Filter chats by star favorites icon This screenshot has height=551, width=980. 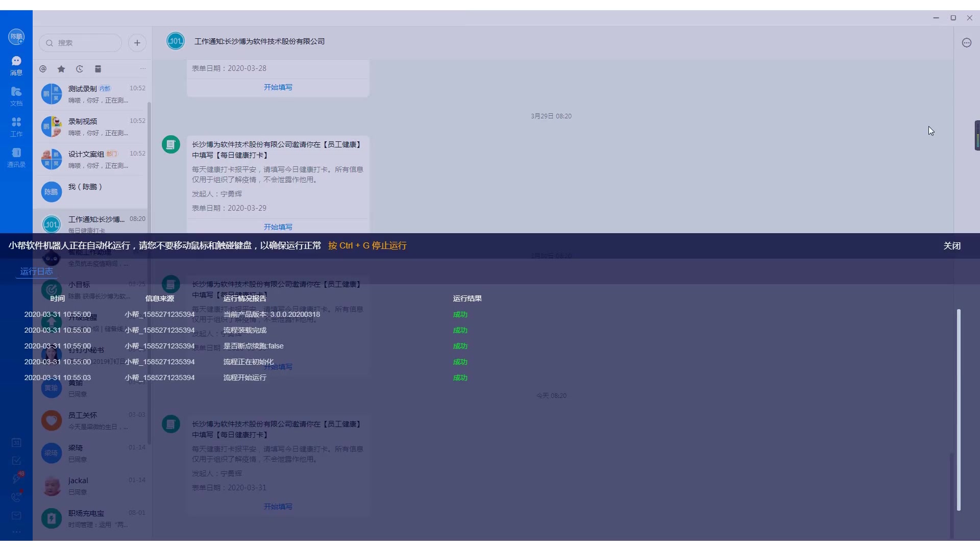click(61, 69)
